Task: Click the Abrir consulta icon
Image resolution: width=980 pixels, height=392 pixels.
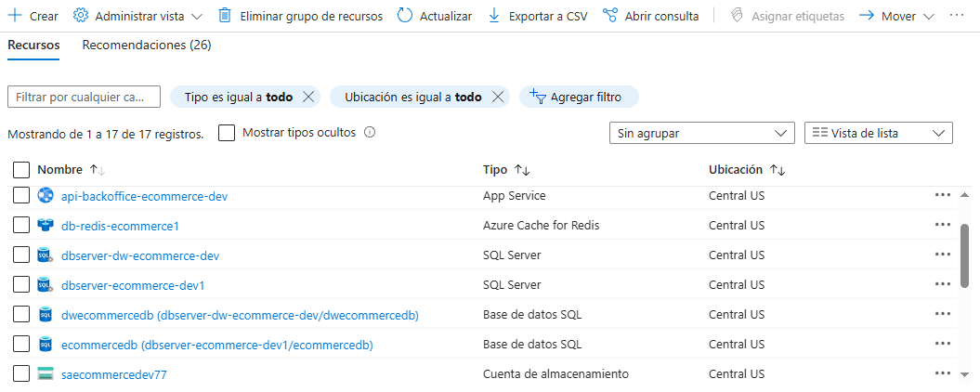Action: coord(610,16)
